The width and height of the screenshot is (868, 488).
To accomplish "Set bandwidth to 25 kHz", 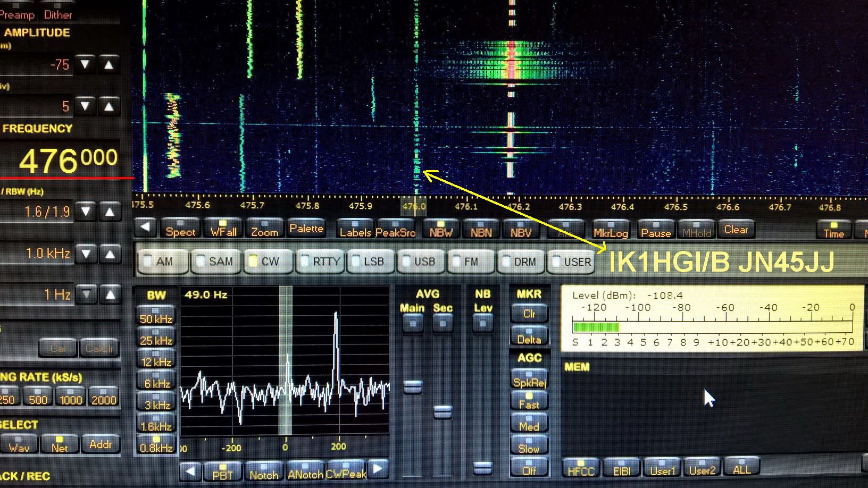I will click(155, 338).
